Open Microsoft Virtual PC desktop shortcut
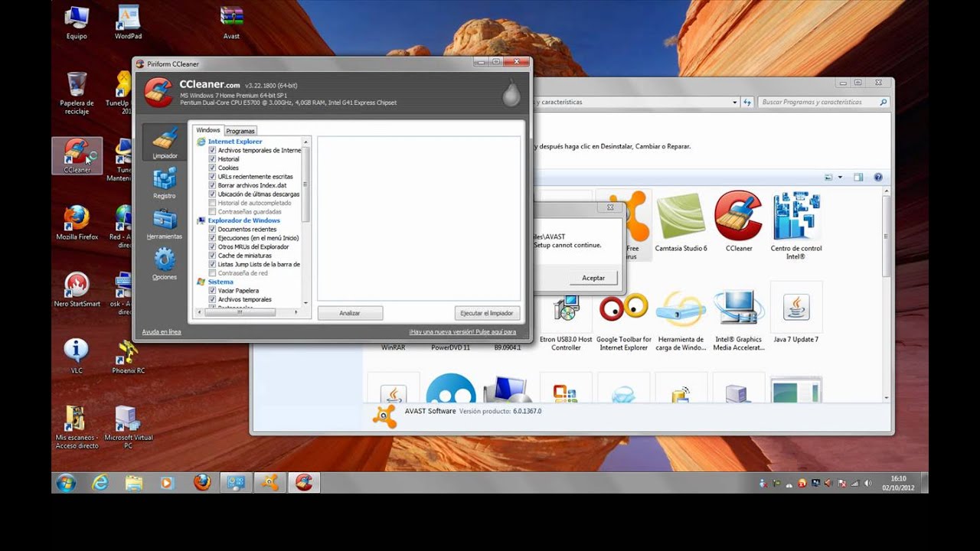980x551 pixels. (128, 426)
